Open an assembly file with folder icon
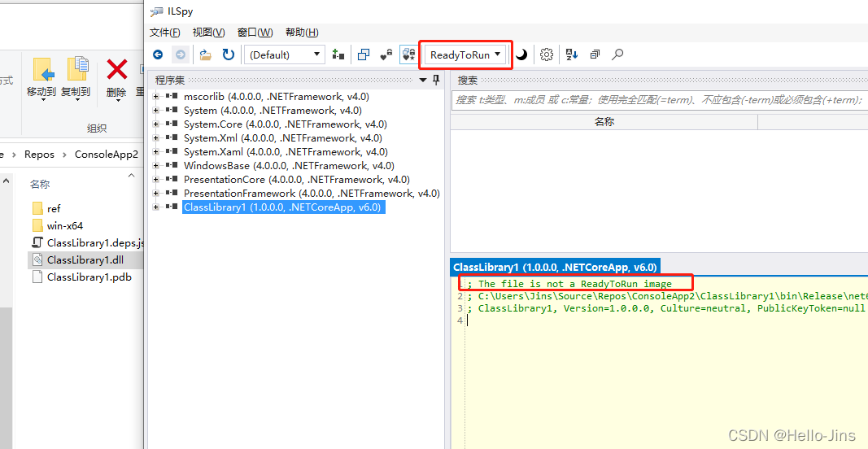 pos(206,54)
